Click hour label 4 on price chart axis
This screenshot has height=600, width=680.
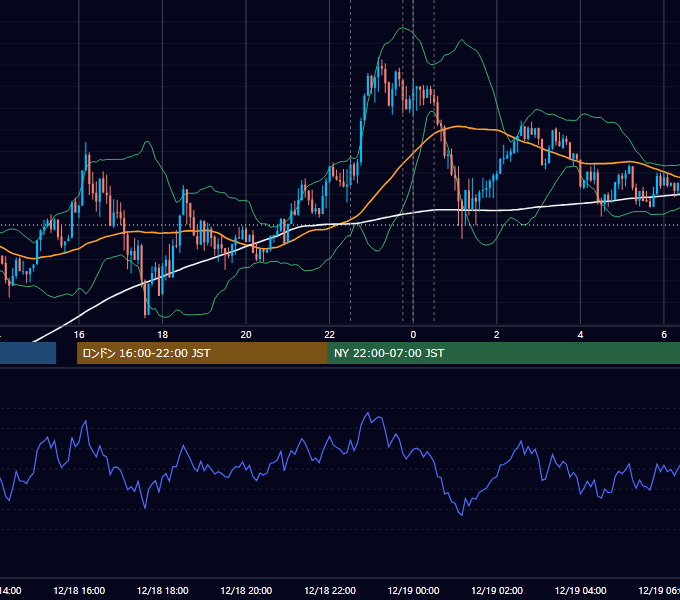580,335
